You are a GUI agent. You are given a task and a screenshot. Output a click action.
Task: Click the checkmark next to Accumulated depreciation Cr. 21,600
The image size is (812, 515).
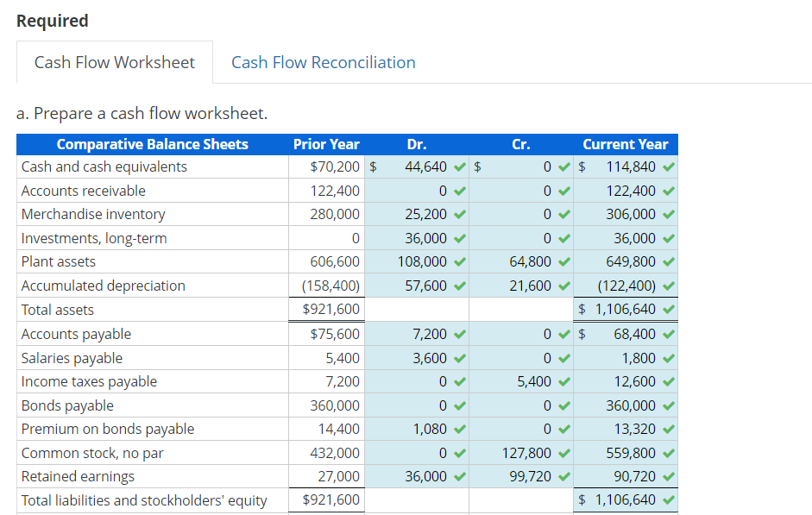[x=564, y=286]
